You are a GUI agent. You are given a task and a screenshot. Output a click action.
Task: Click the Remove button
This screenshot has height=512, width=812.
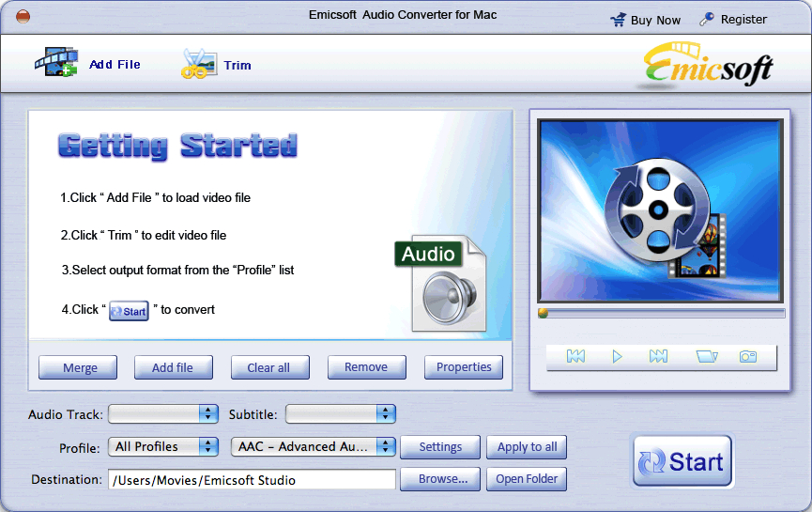pos(367,367)
